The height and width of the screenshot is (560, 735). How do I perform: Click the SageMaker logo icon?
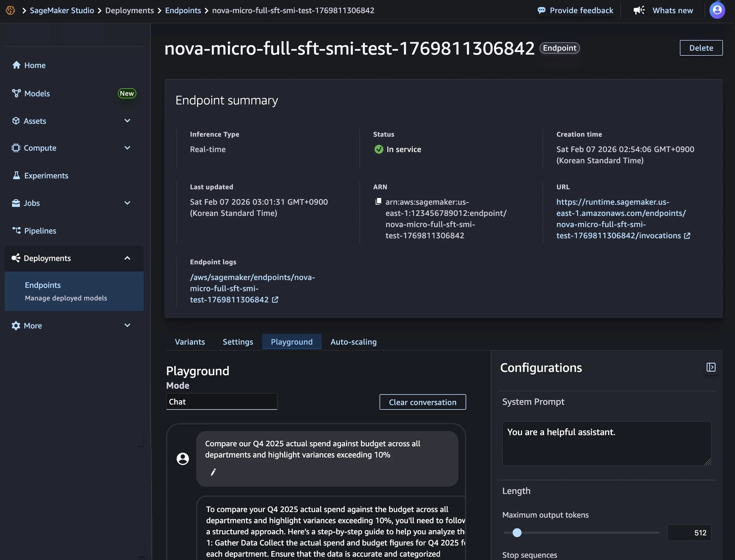[x=10, y=10]
